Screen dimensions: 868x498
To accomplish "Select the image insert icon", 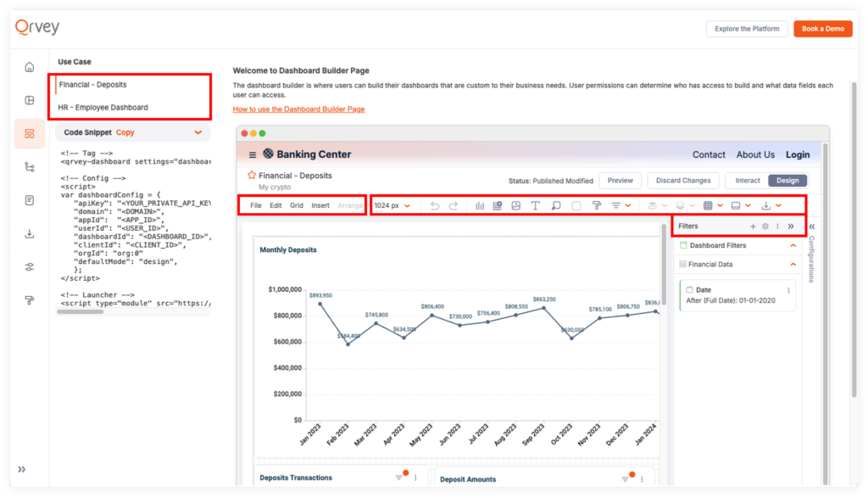I will [x=515, y=205].
